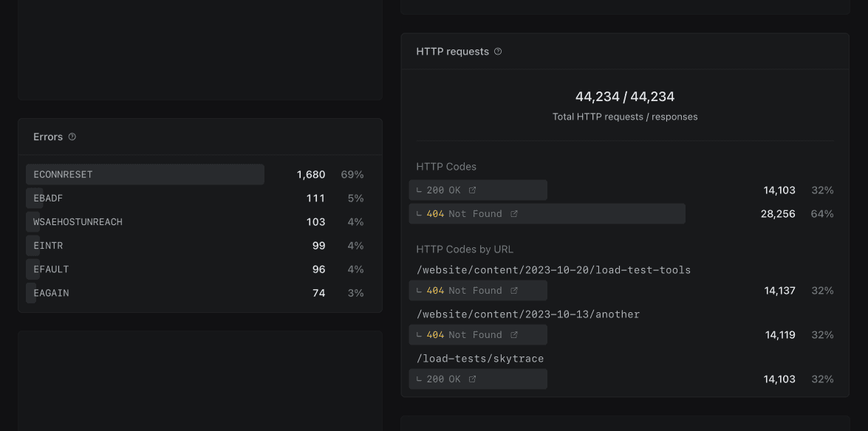This screenshot has width=868, height=431.
Task: Select the EAGAIN error bar
Action: coord(111,292)
